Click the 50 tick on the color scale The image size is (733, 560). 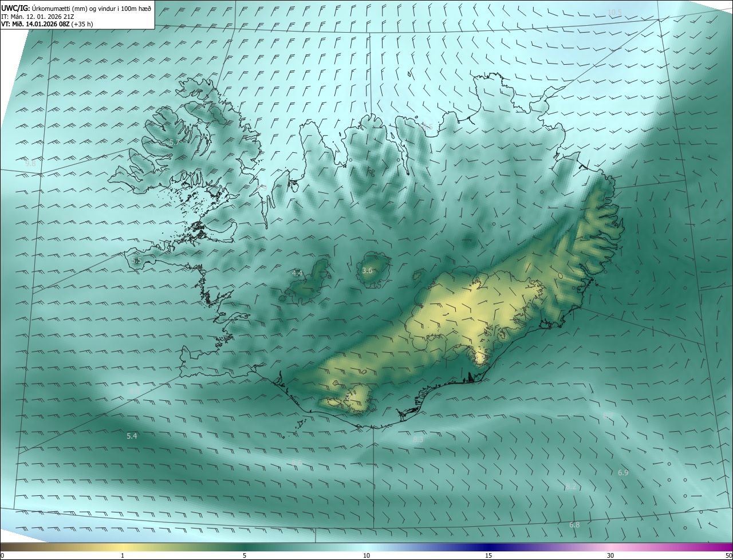728,556
